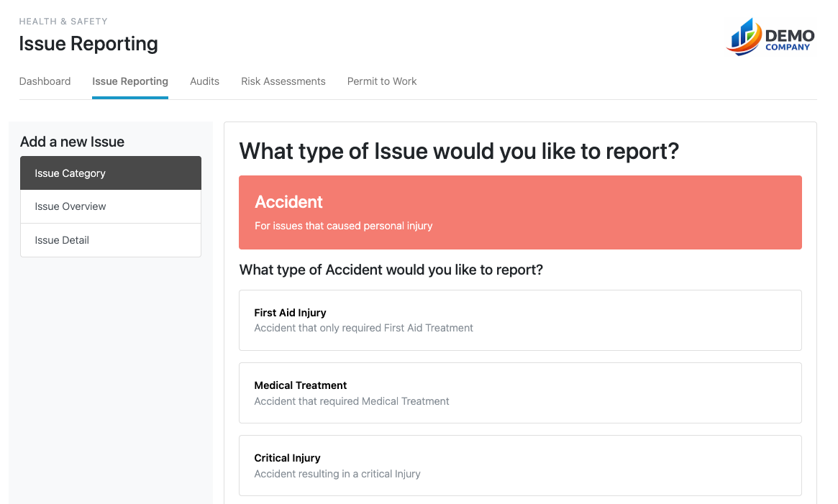Click the First Aid Treatment description text
Screen dimensions: 838x504
[x=363, y=328]
